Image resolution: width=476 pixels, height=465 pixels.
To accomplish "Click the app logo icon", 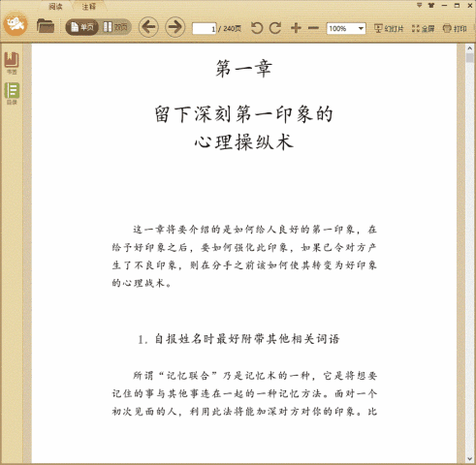I will pos(16,24).
